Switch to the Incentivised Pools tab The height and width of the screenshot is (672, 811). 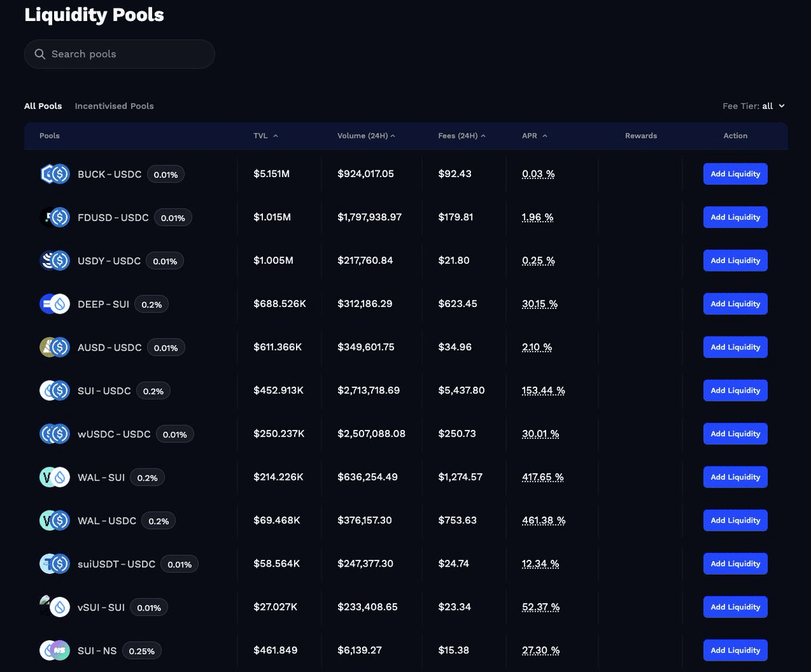[x=114, y=106]
